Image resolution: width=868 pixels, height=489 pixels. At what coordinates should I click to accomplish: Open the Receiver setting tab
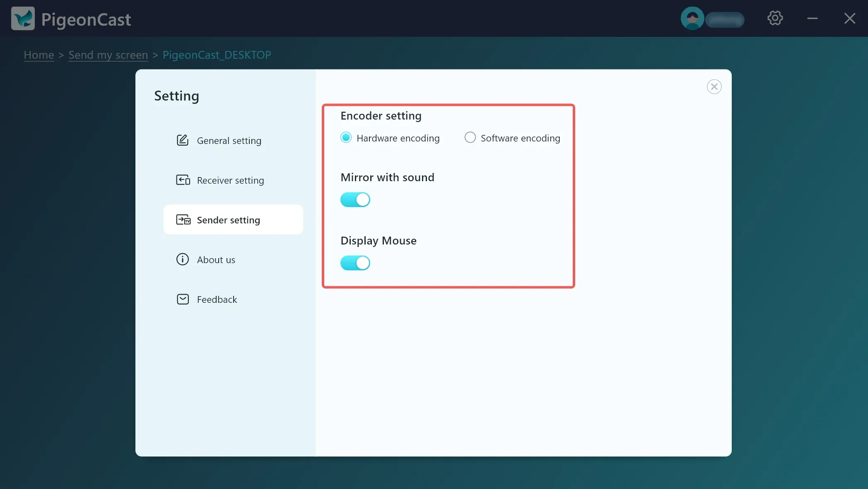click(x=233, y=180)
